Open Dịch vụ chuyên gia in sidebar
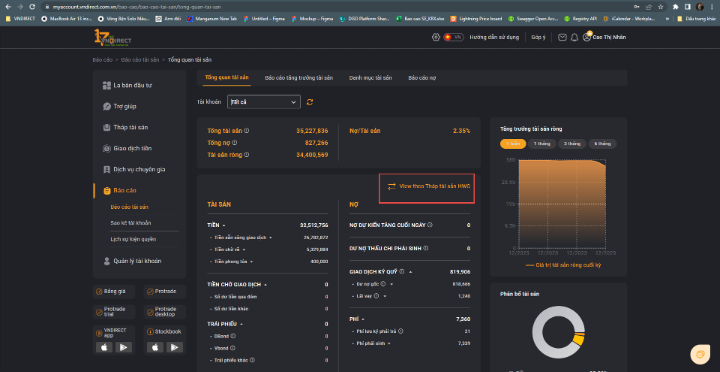The image size is (720, 372). (x=134, y=169)
